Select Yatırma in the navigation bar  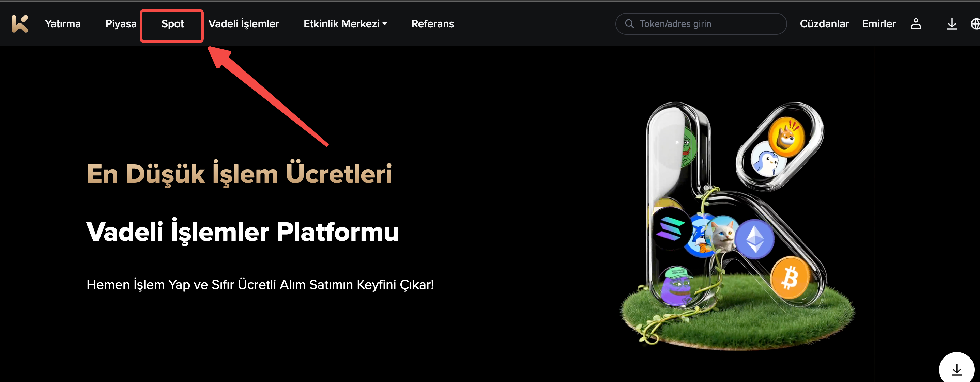[x=63, y=24]
